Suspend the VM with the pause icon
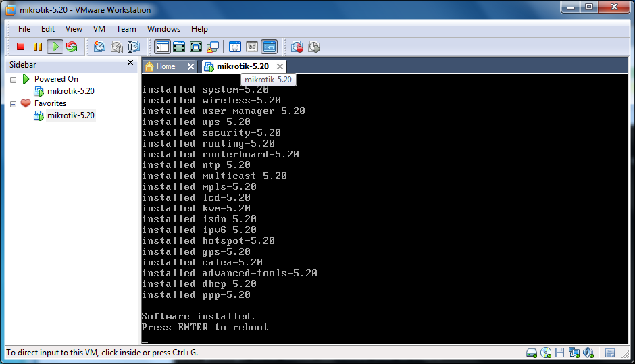This screenshot has height=364, width=635. 38,47
